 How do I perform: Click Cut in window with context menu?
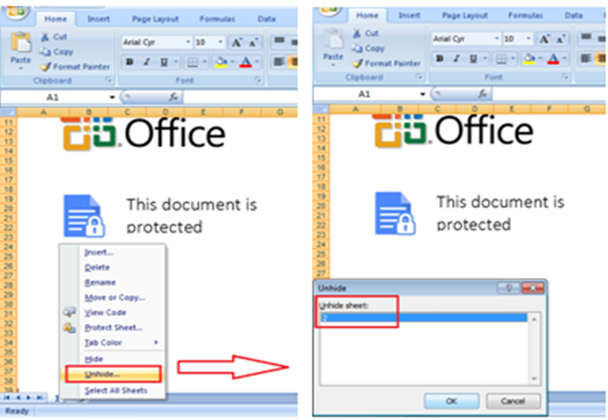click(x=54, y=37)
